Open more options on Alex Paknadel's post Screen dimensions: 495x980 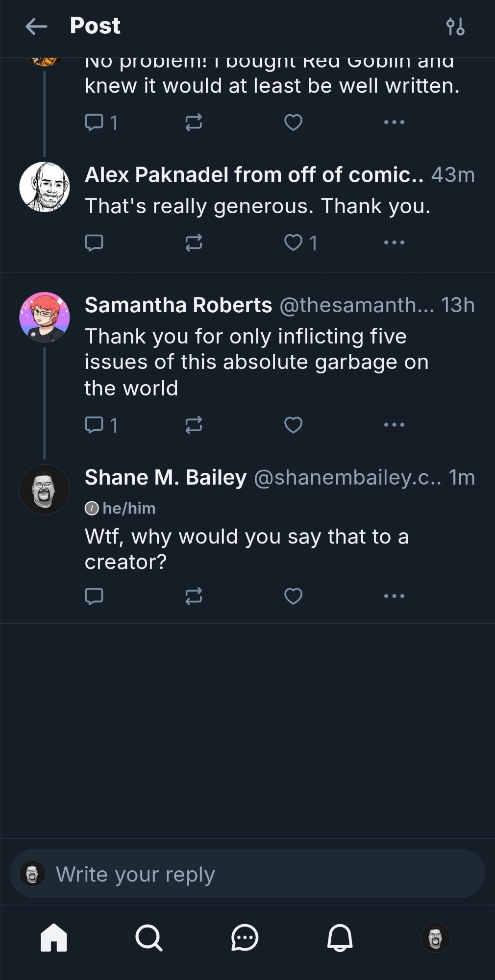pos(394,243)
